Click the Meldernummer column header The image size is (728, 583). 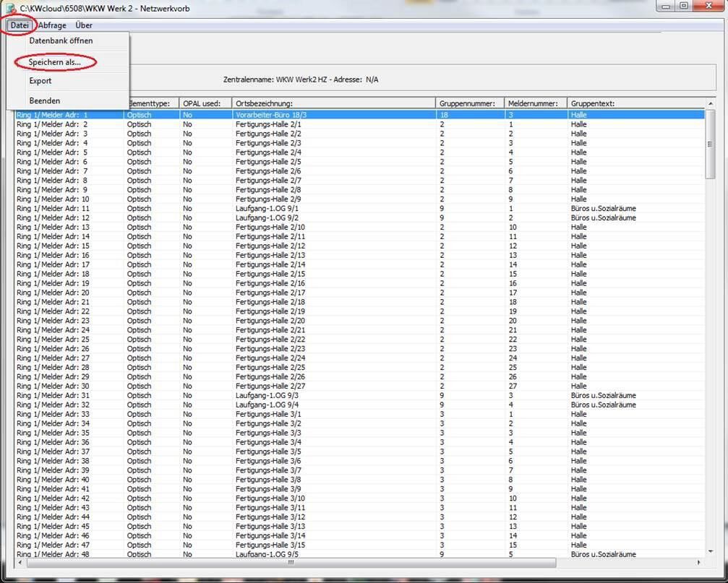click(536, 103)
